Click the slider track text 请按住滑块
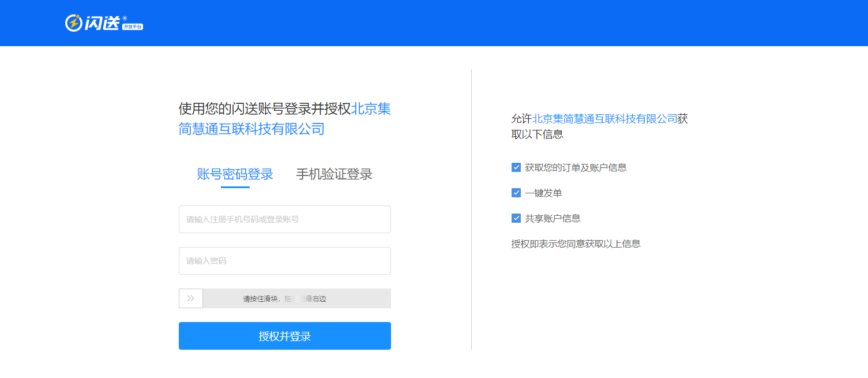 260,299
